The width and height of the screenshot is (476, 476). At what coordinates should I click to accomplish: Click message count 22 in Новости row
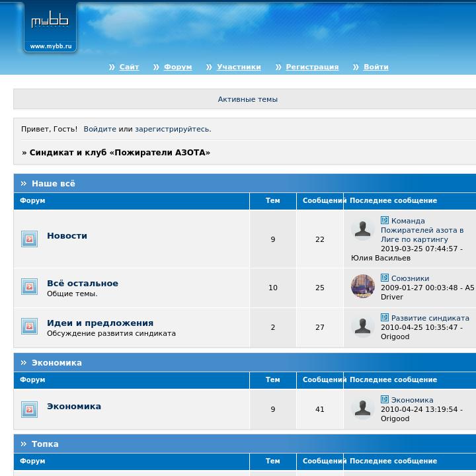click(320, 239)
